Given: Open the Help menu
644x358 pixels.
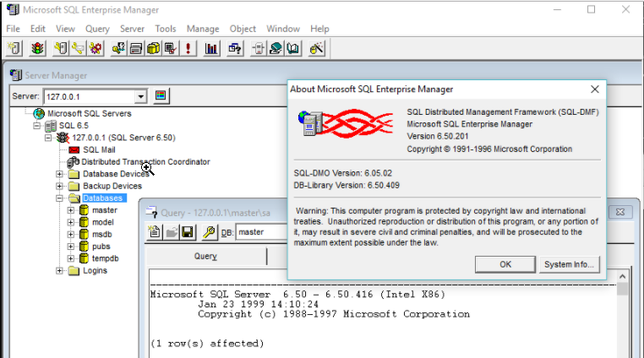Looking at the screenshot, I should (x=319, y=29).
